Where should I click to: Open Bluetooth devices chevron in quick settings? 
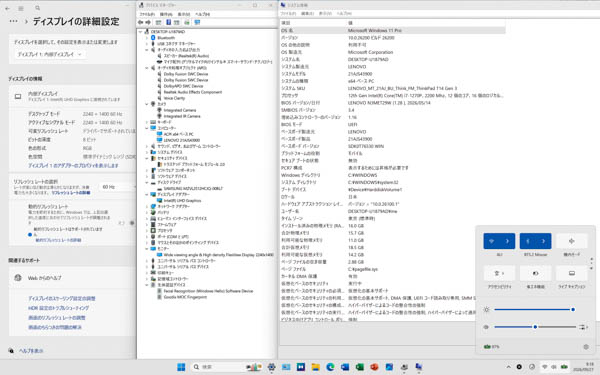pos(543,241)
